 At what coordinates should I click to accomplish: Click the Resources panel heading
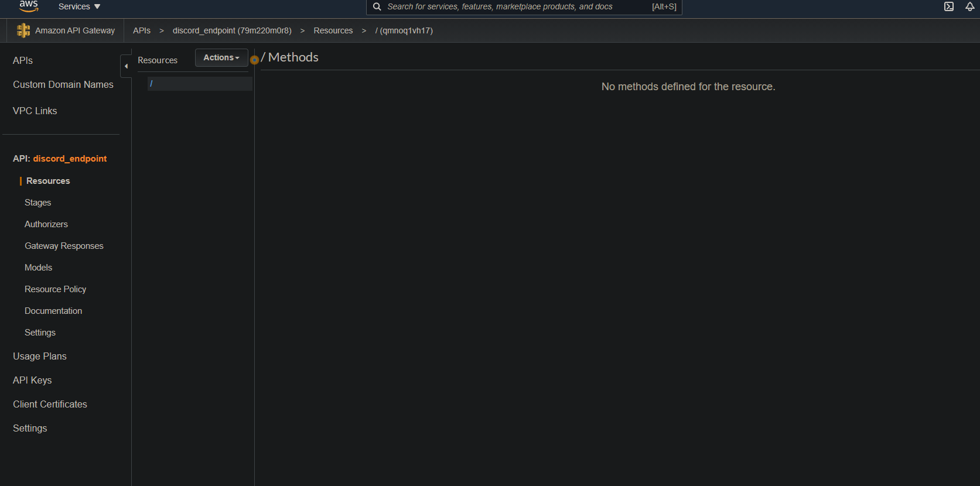pyautogui.click(x=158, y=60)
